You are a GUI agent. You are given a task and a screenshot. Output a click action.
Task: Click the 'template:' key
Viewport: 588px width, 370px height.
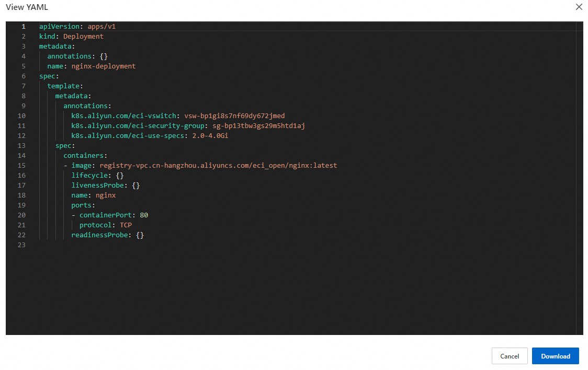pyautogui.click(x=65, y=86)
